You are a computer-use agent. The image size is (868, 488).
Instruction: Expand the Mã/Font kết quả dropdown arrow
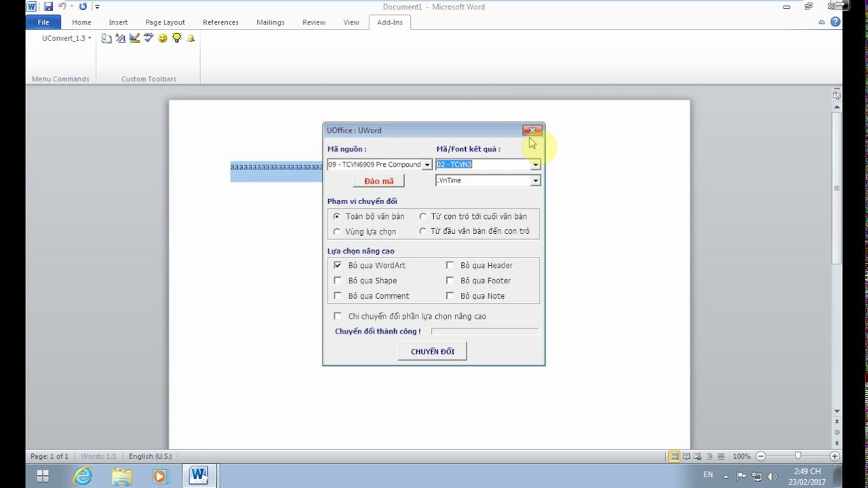[x=536, y=165]
